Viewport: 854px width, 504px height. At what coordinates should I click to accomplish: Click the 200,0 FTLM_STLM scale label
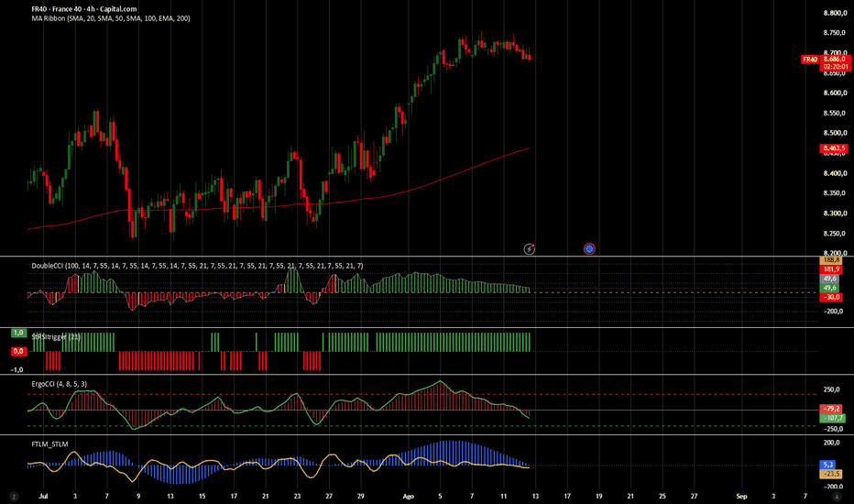(x=832, y=443)
